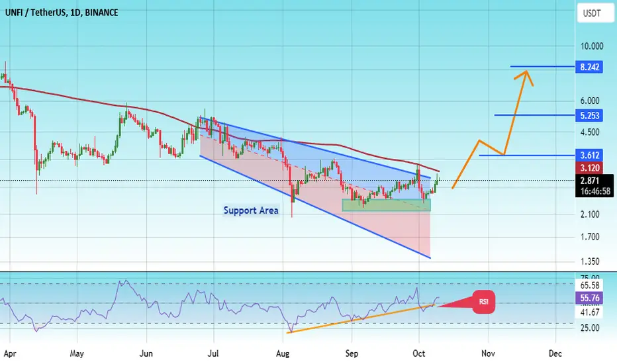Image resolution: width=617 pixels, height=364 pixels.
Task: Select the green support zone rectangle
Action: point(387,205)
